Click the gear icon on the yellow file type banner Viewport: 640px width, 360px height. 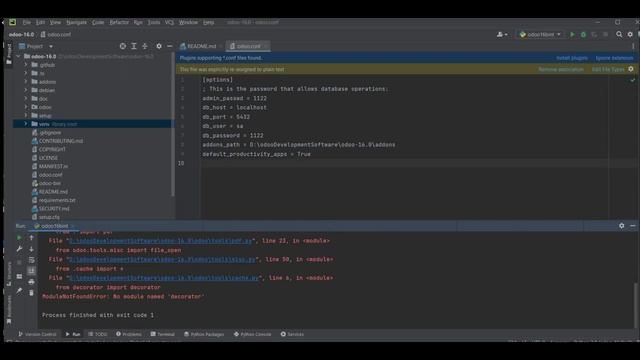point(631,69)
